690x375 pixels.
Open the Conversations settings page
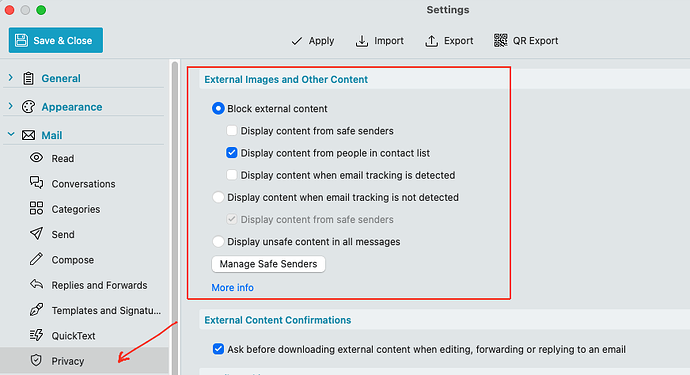coord(84,184)
